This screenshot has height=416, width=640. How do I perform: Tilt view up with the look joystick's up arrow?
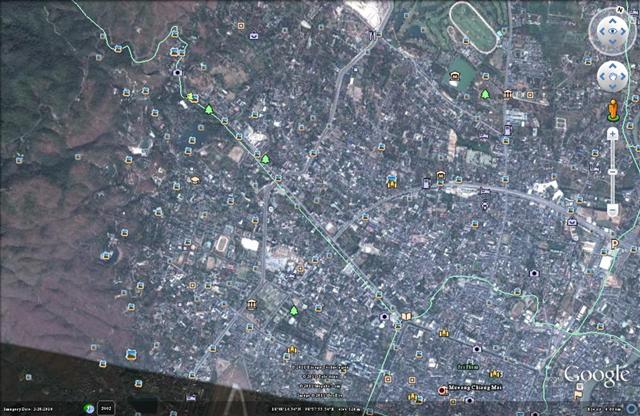pos(613,20)
